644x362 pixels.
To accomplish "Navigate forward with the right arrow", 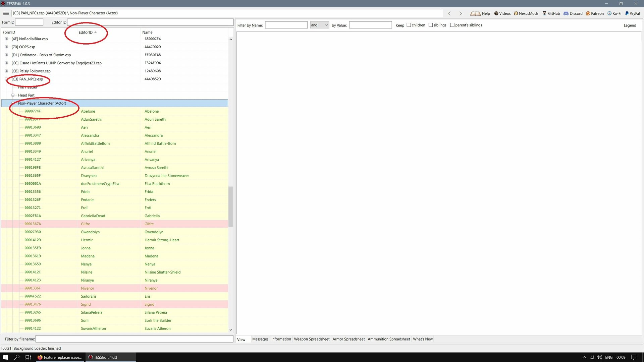I will [461, 13].
